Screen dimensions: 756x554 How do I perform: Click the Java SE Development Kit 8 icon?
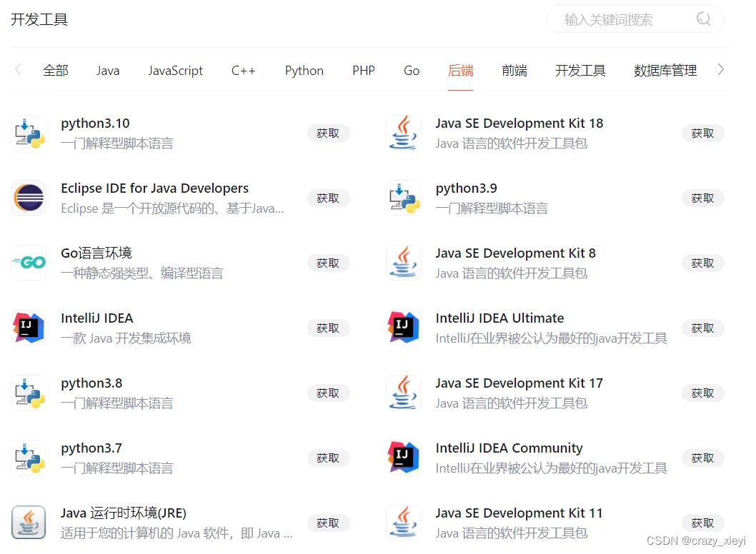pos(404,263)
